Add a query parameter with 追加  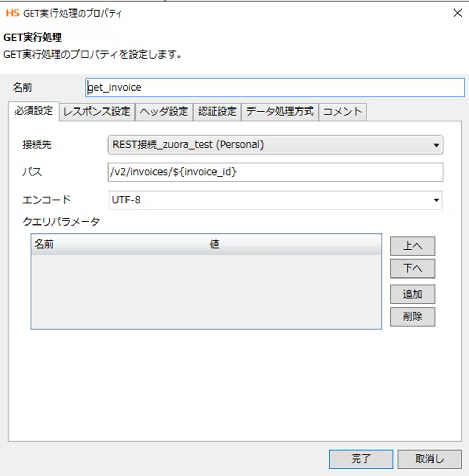click(x=412, y=293)
